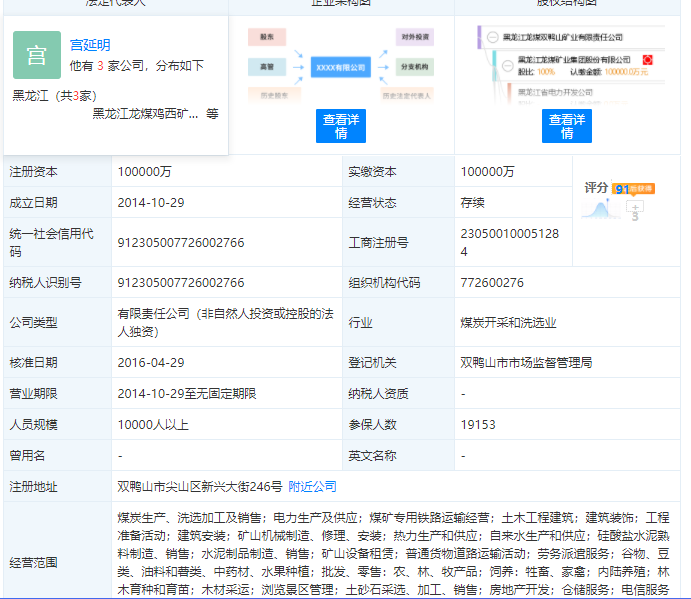
Task: Click the organization code 772600276
Action: pyautogui.click(x=492, y=283)
